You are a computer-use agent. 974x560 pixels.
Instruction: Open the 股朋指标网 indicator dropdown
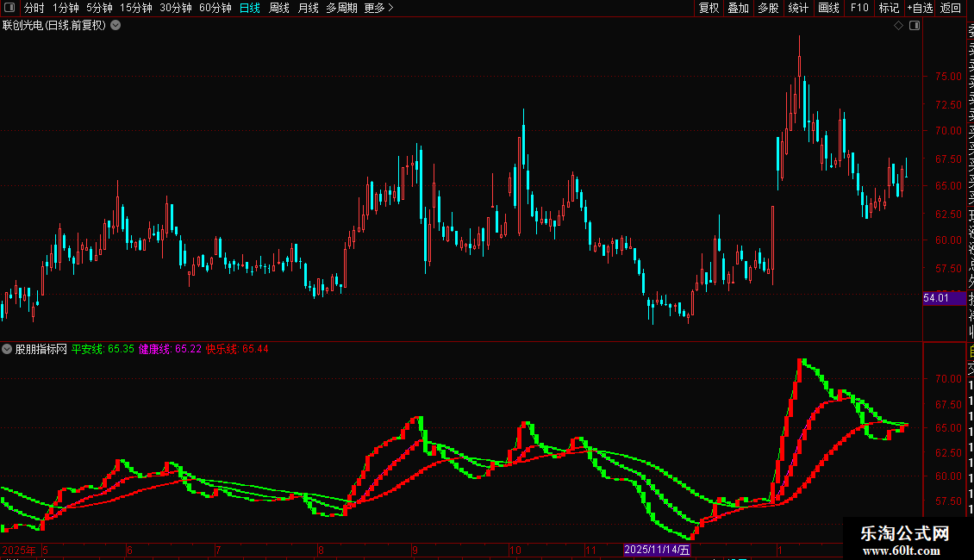click(x=7, y=349)
